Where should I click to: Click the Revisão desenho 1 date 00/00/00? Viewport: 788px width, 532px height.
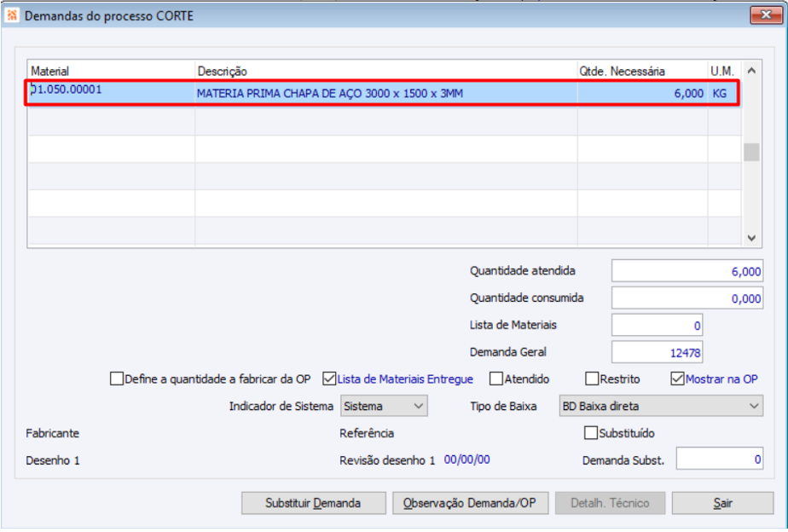point(466,460)
